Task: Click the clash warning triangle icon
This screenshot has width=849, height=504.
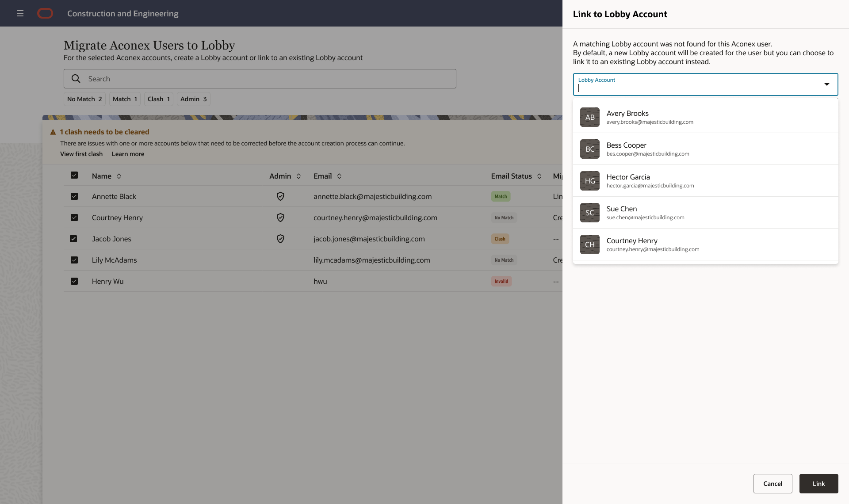Action: [53, 132]
